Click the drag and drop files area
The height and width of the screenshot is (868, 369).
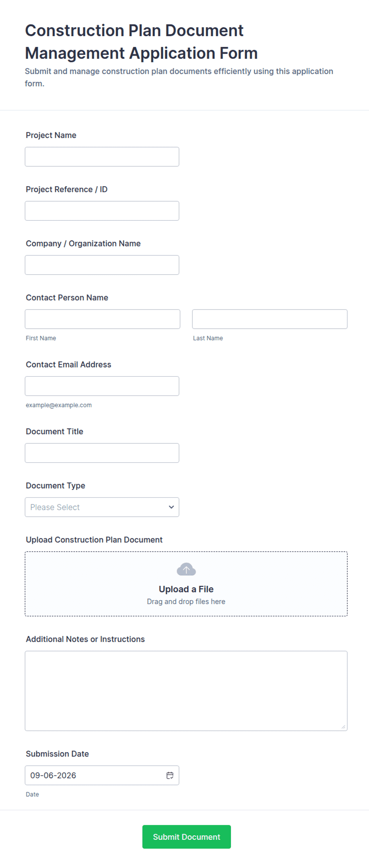tap(186, 584)
